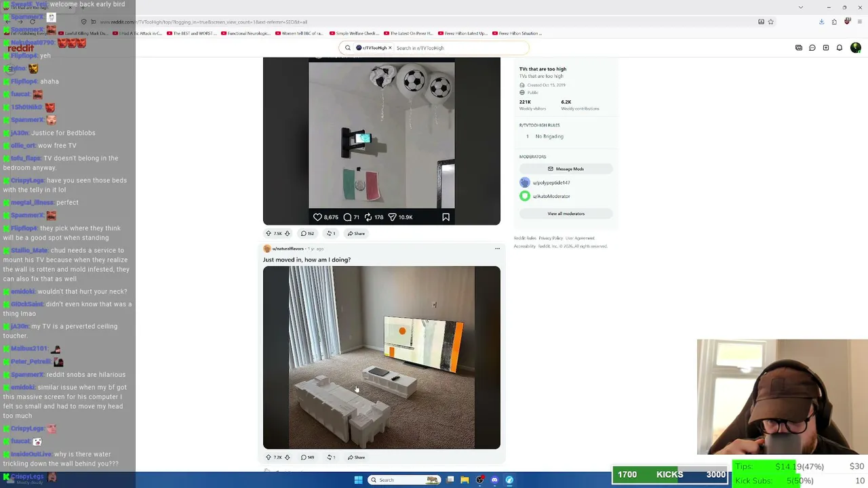Open bookmark 'The Latest On Perez H...'

[407, 33]
